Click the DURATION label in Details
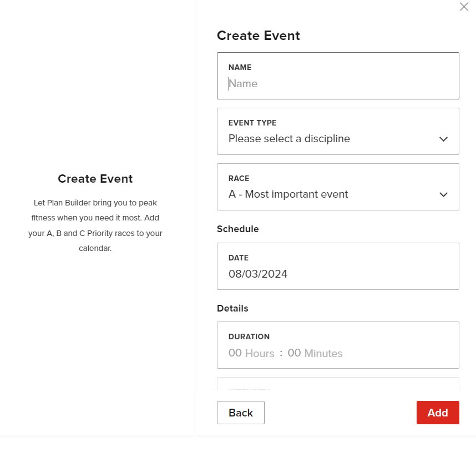 [x=249, y=337]
